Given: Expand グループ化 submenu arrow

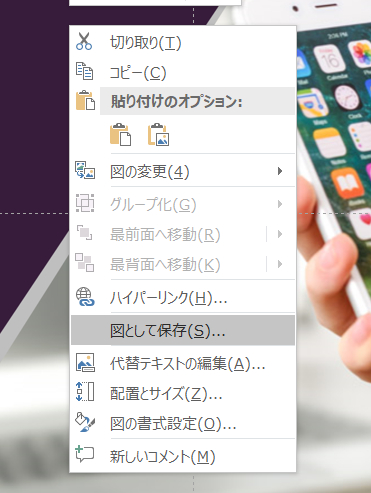Looking at the screenshot, I should tap(280, 204).
